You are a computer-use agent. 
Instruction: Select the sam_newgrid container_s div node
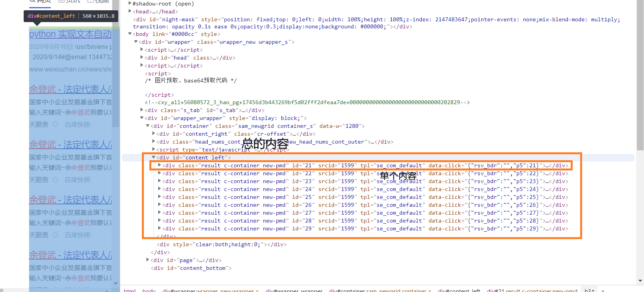click(x=258, y=126)
